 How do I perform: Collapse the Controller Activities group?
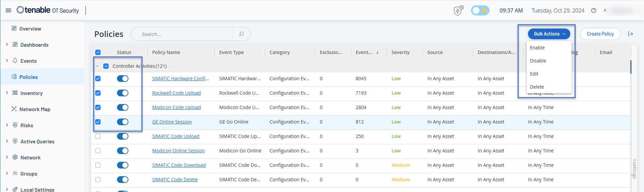pyautogui.click(x=97, y=66)
